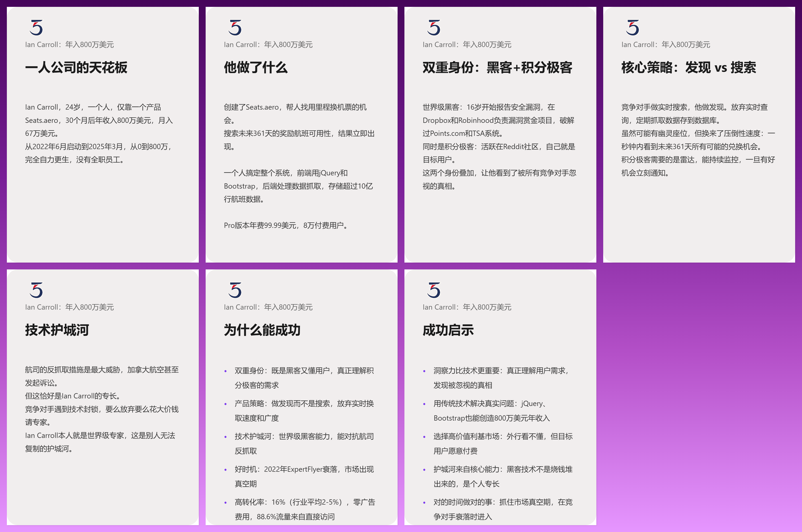Screen dimensions: 802x532
Task: Click the logo on the 核心策略 card
Action: pos(632,27)
